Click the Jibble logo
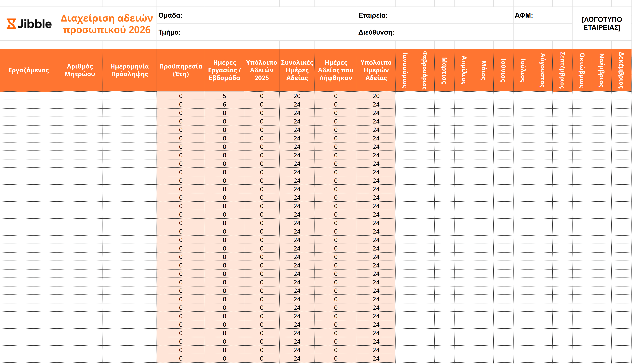Screen dimensions: 632x364 (29, 24)
